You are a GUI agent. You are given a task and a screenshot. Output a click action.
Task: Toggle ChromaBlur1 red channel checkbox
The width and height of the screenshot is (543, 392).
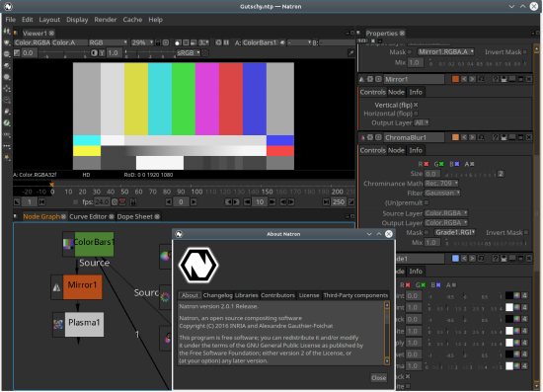coord(427,164)
